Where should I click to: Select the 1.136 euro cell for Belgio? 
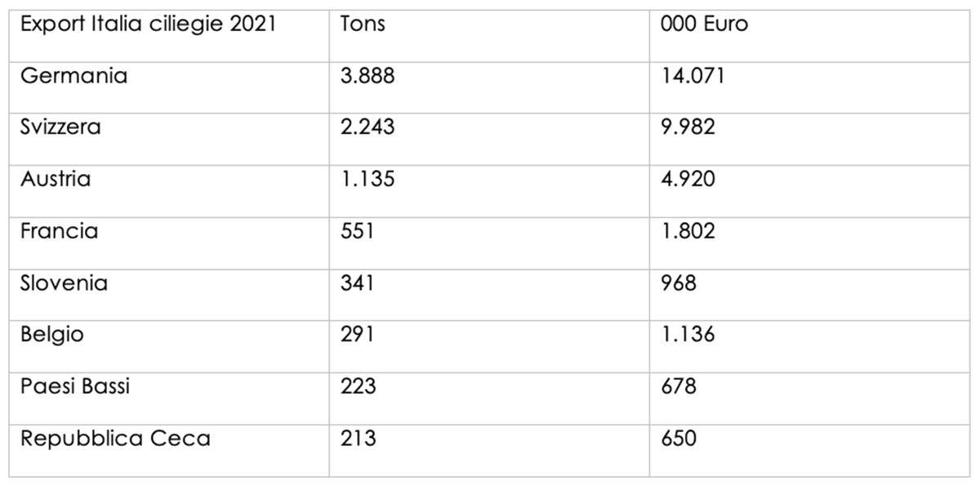click(808, 346)
